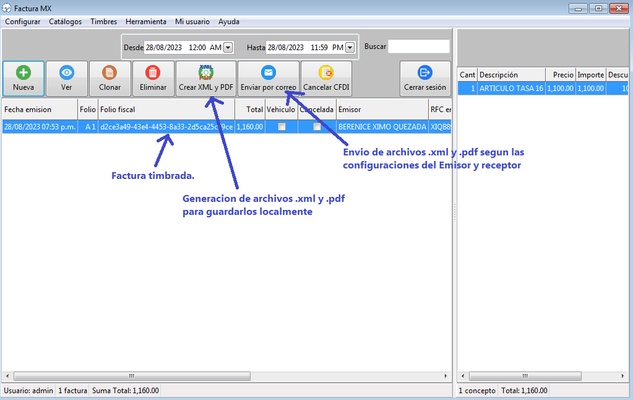Screen dimensions: 633x400
Task: Click into the Buscar search field
Action: coord(419,46)
